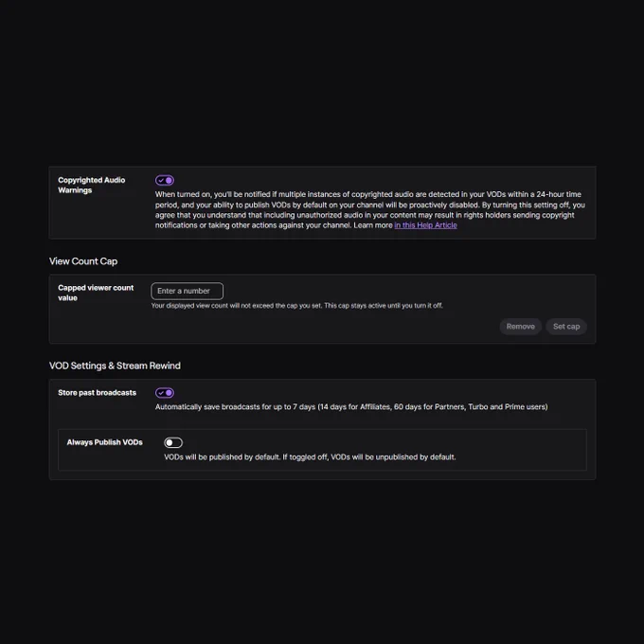The height and width of the screenshot is (644, 644).
Task: Click the Set cap button
Action: pos(566,327)
